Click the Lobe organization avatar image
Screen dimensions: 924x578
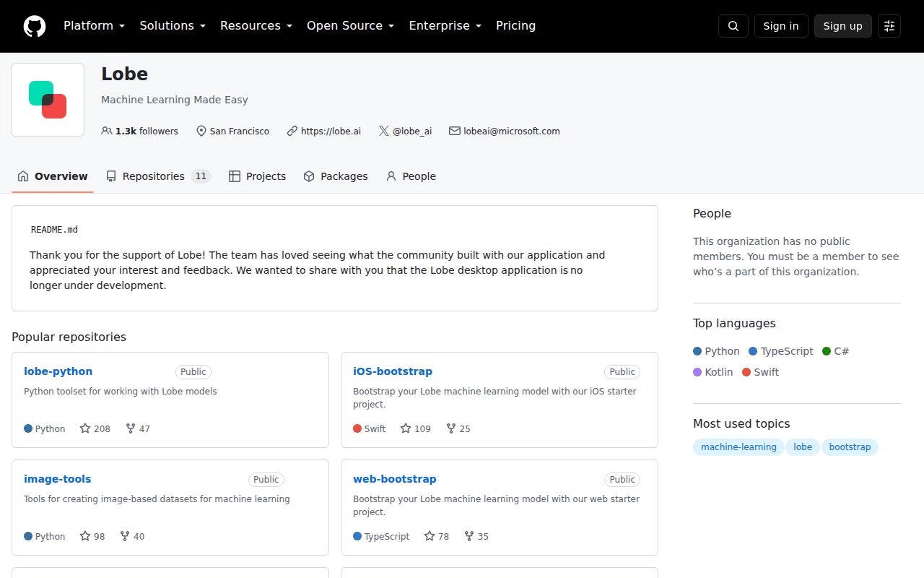click(x=48, y=100)
